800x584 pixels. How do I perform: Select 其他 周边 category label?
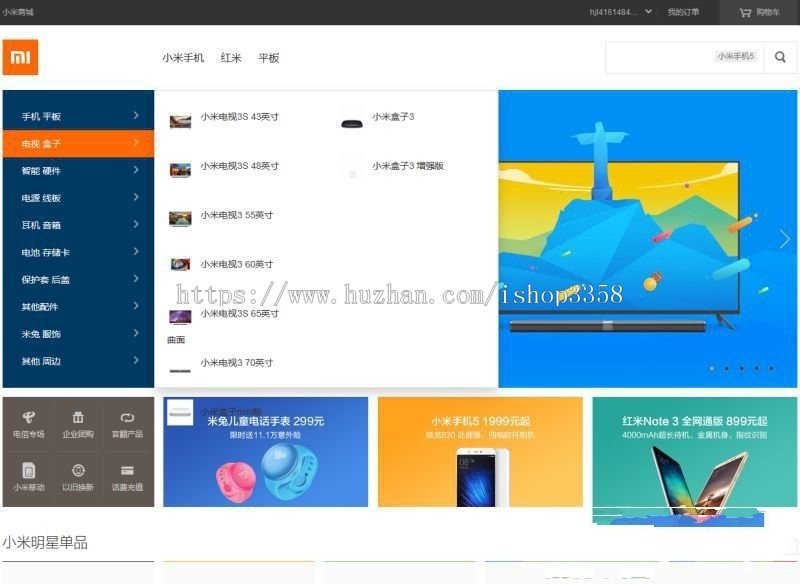(41, 361)
